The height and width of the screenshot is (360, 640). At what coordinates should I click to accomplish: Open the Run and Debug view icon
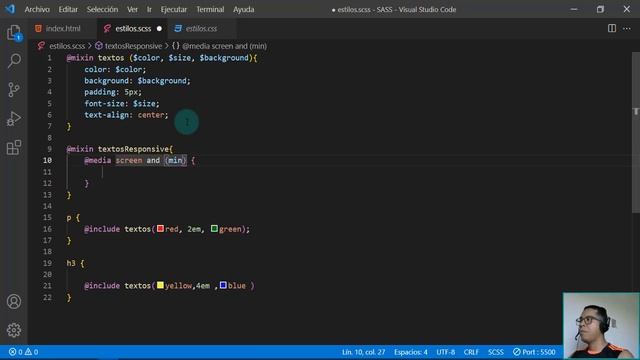point(14,118)
